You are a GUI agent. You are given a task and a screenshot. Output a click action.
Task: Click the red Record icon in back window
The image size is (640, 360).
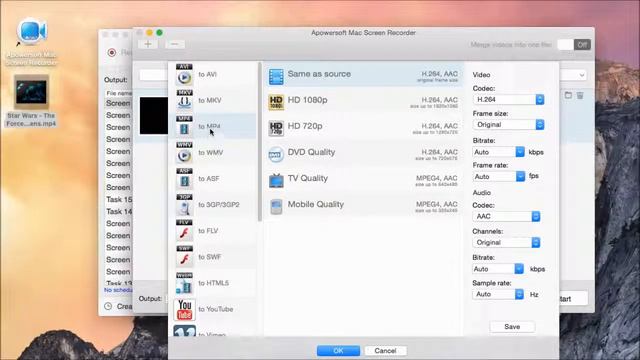click(x=112, y=53)
